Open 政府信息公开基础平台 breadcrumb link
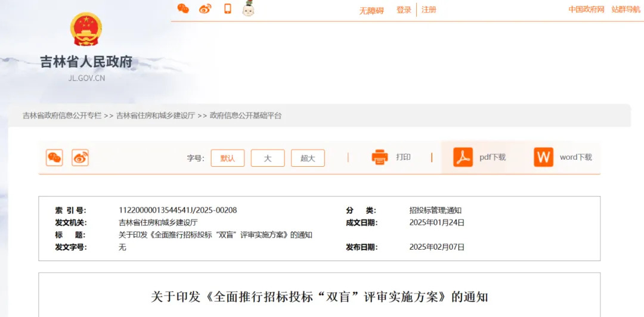644x317 pixels. click(246, 116)
